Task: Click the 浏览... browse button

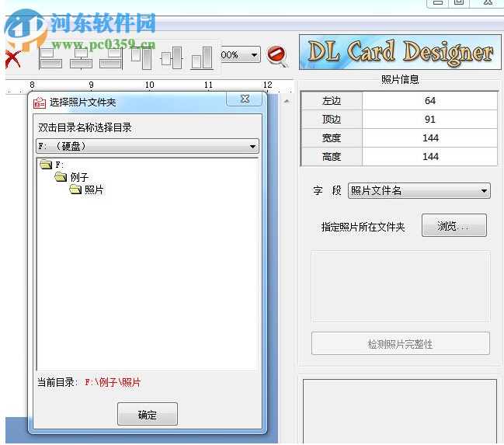Action: pyautogui.click(x=454, y=226)
